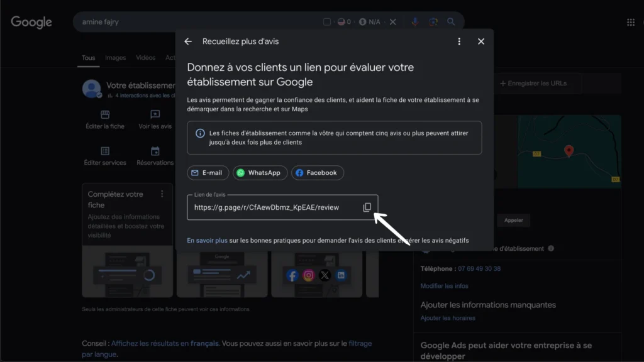Switch to the Images tab

(x=116, y=58)
